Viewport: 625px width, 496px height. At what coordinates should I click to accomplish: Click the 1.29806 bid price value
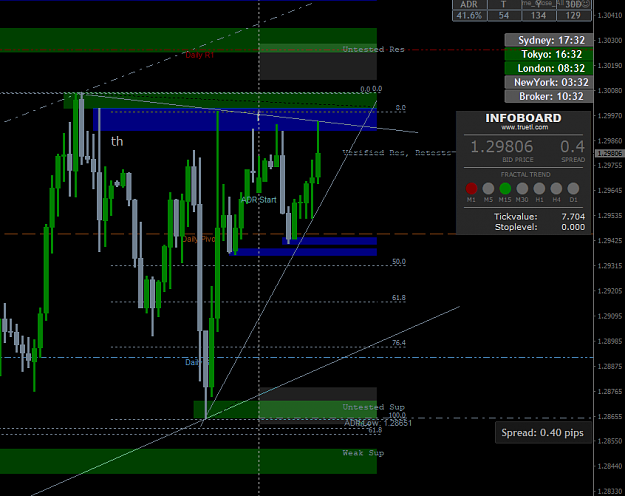pyautogui.click(x=502, y=147)
